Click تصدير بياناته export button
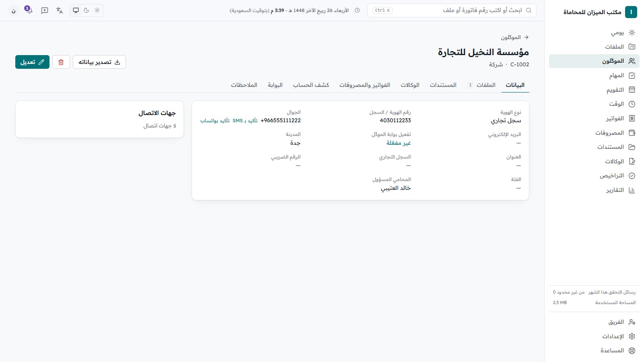Viewport: 644px width, 362px height. coord(99,62)
